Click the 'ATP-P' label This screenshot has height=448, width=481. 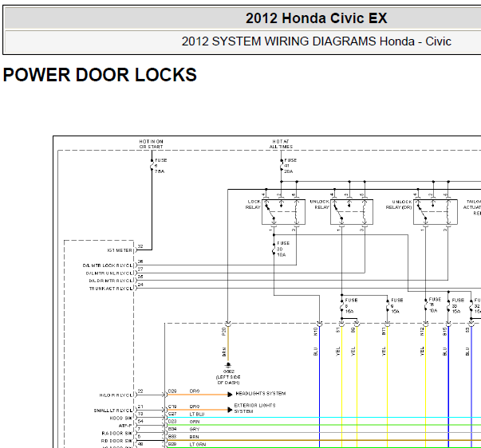coord(125,426)
